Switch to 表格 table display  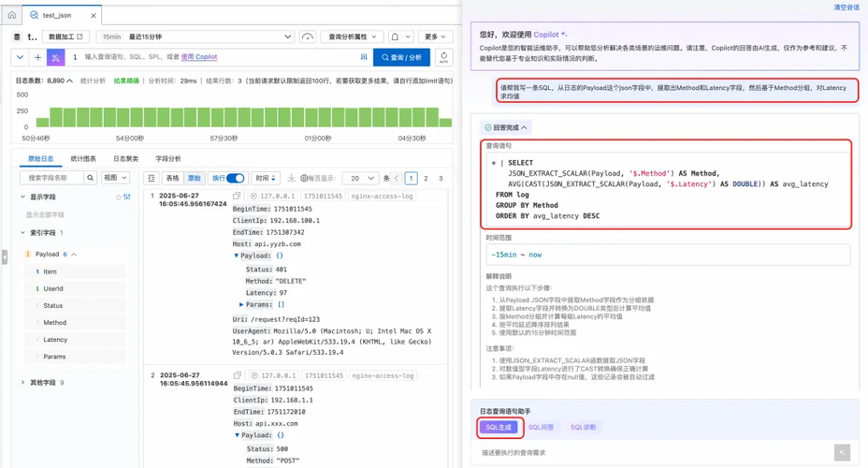click(173, 179)
